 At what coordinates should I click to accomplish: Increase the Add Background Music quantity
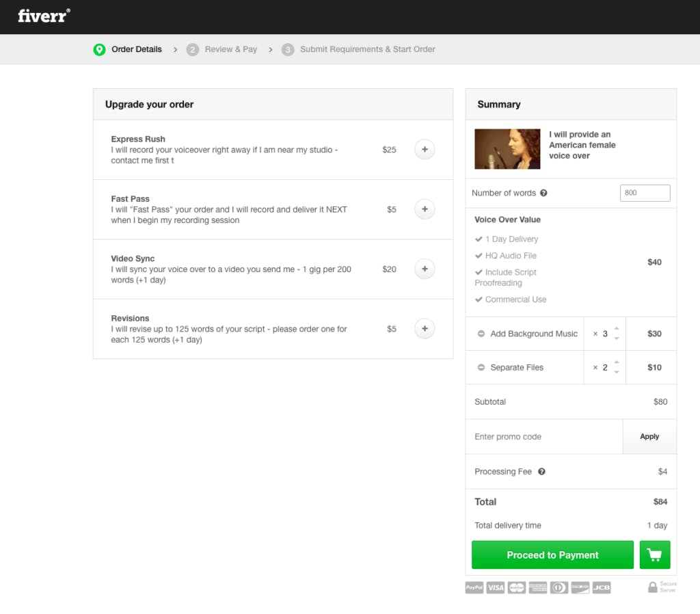617,328
